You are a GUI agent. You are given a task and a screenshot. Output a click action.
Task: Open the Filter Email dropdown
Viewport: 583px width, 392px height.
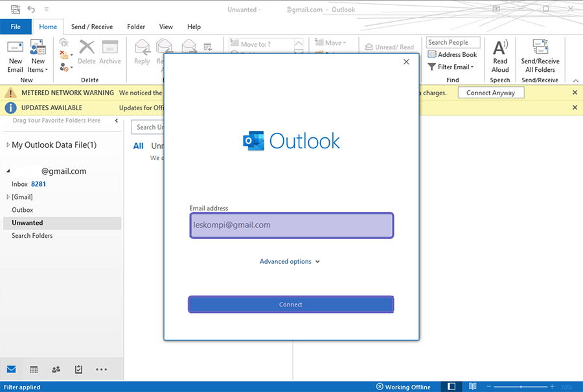click(451, 67)
